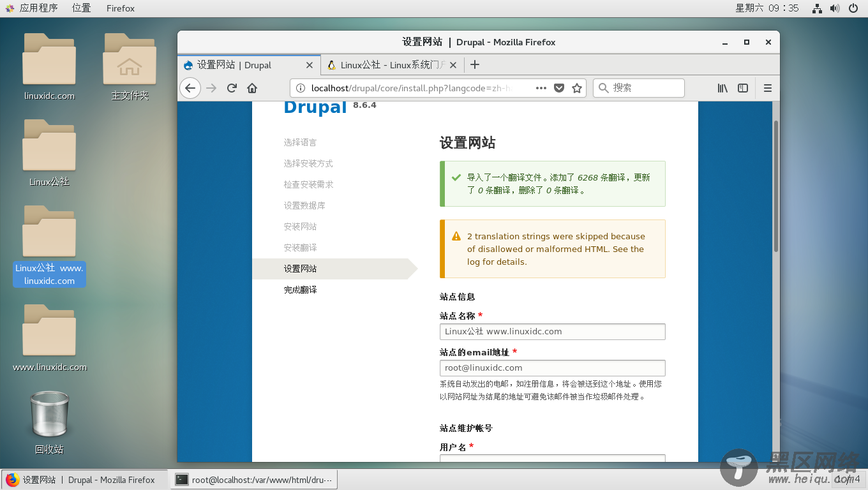Screen dimensions: 868x490
Task: Click the 站点的email地址 input field
Action: [x=553, y=368]
